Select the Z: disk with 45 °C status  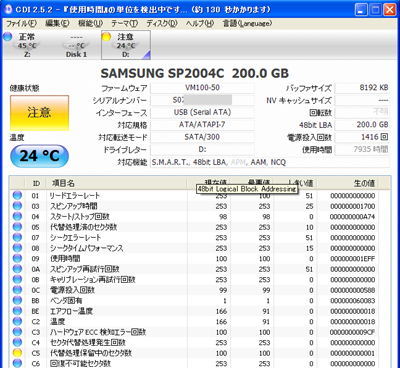point(27,45)
